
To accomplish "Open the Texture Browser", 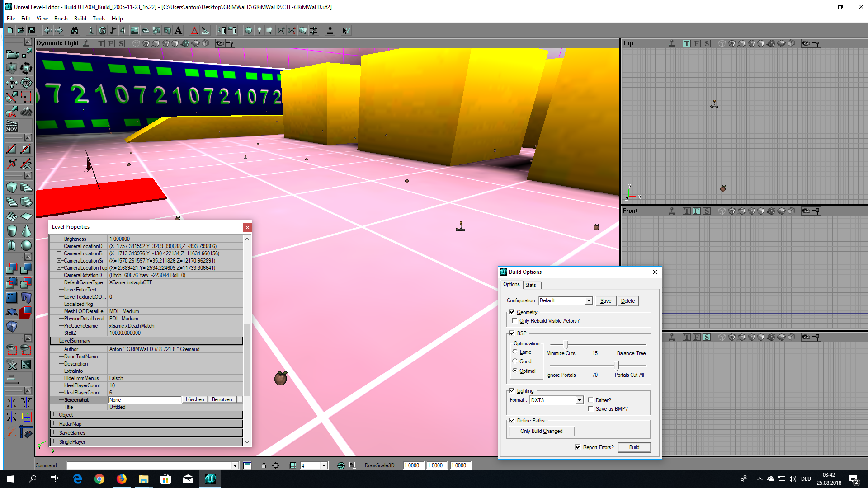I will point(134,30).
